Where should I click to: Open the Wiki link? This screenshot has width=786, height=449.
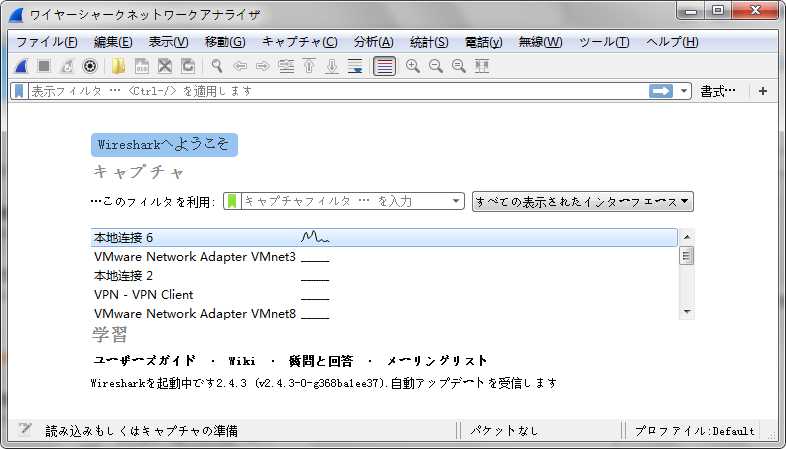pos(242,361)
